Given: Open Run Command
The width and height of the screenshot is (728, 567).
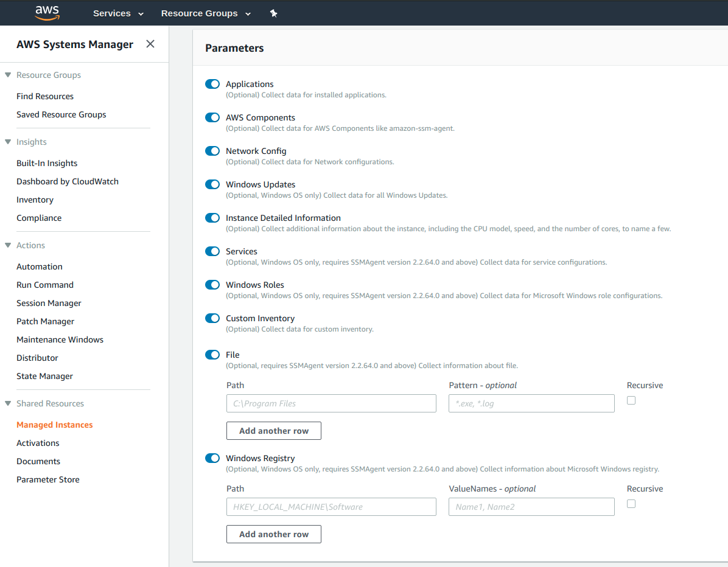Looking at the screenshot, I should pos(45,285).
